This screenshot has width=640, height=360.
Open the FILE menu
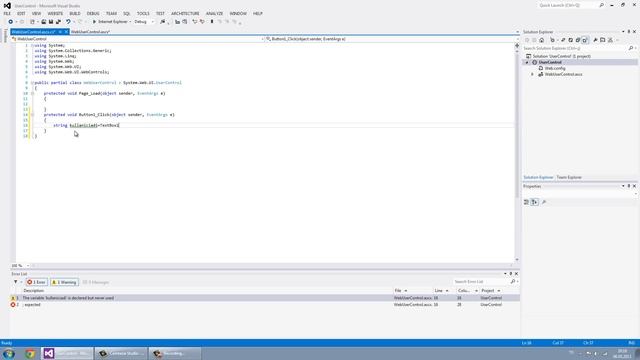point(7,13)
